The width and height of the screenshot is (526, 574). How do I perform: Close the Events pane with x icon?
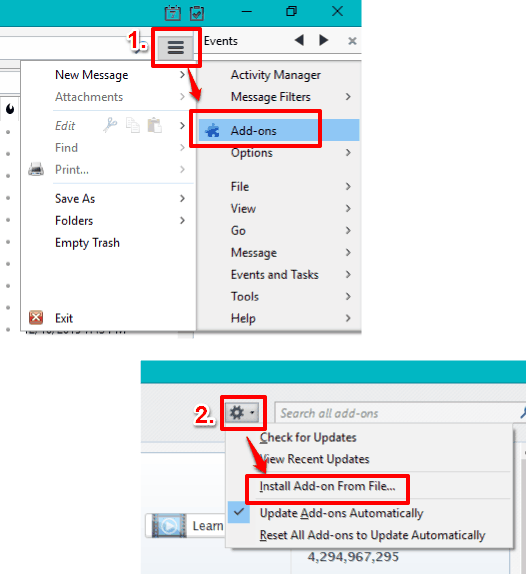[352, 41]
